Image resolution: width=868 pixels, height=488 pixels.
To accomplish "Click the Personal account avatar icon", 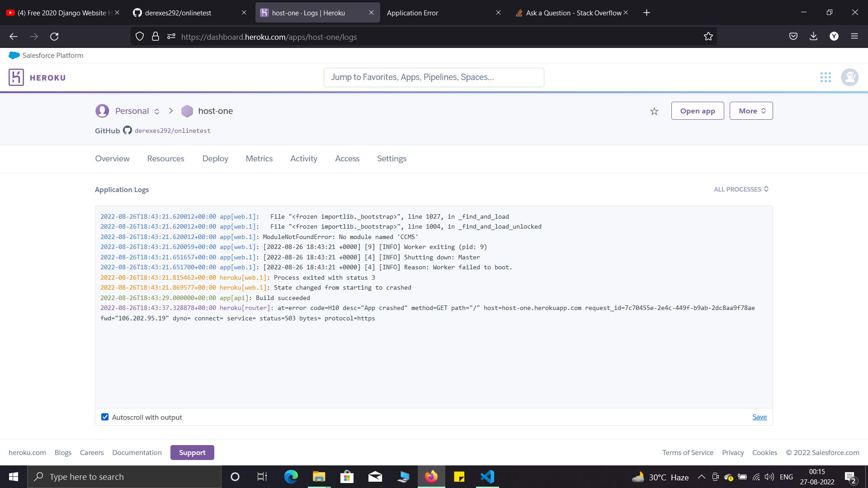I will tap(102, 111).
